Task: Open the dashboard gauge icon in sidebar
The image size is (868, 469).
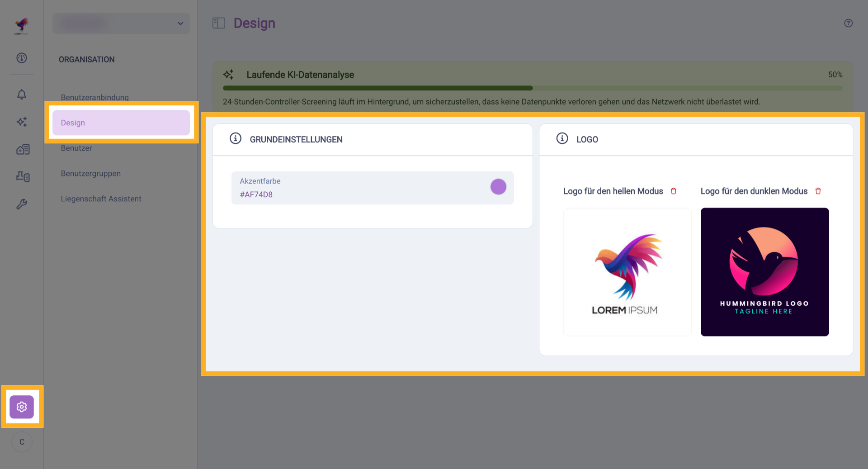Action: 22,58
